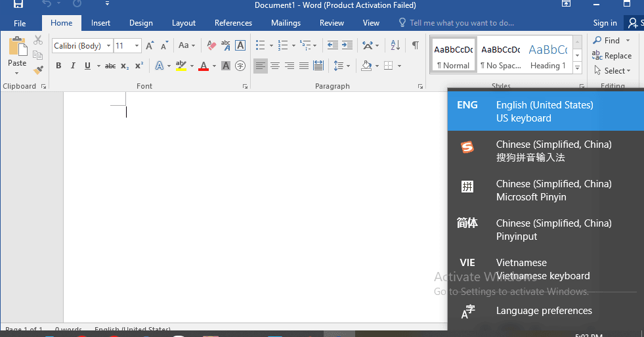Click the red Font Color button
The height and width of the screenshot is (337, 644).
click(x=204, y=66)
